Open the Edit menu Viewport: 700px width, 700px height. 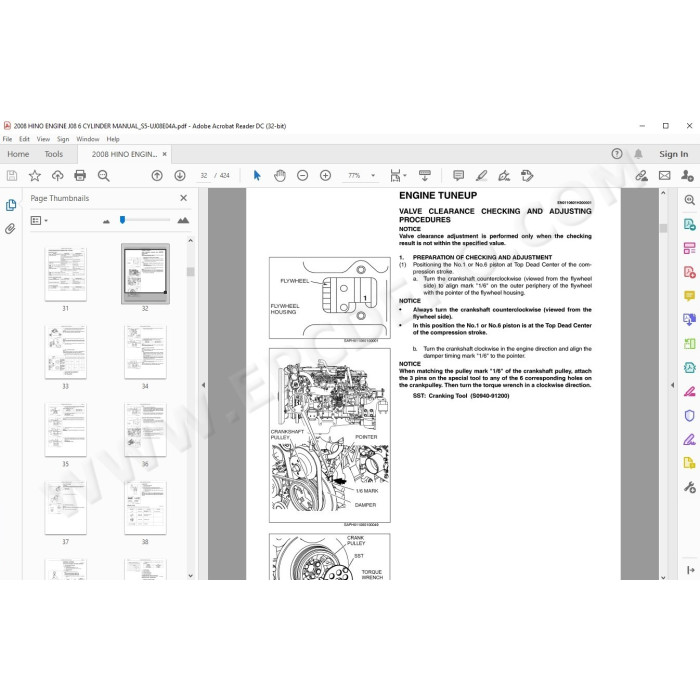point(24,139)
